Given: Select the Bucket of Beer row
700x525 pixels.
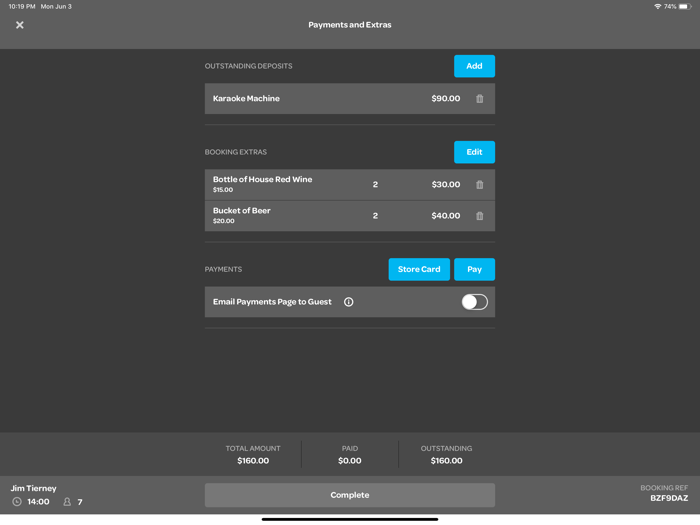Looking at the screenshot, I should click(350, 216).
